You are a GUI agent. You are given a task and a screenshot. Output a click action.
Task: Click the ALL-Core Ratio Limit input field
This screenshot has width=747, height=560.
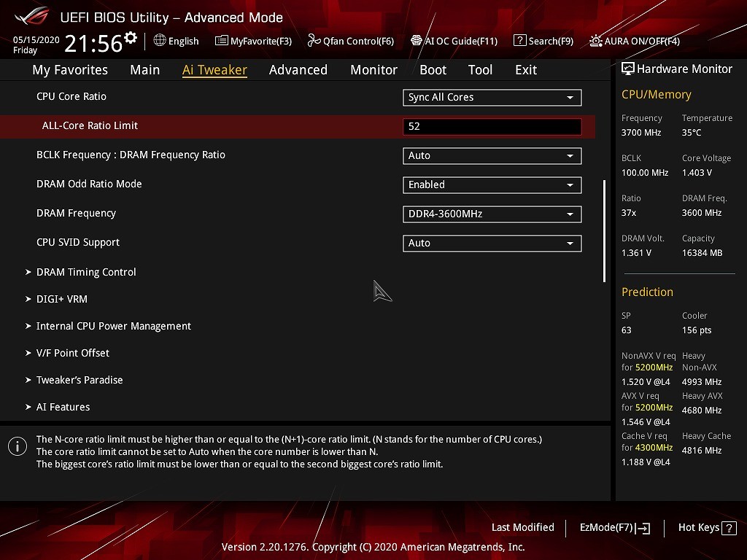click(x=492, y=126)
